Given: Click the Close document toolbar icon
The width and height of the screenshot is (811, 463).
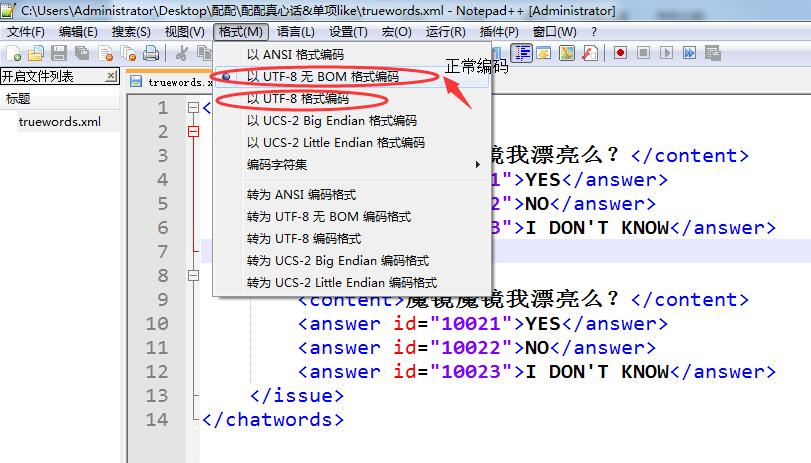Looking at the screenshot, I should (x=106, y=53).
